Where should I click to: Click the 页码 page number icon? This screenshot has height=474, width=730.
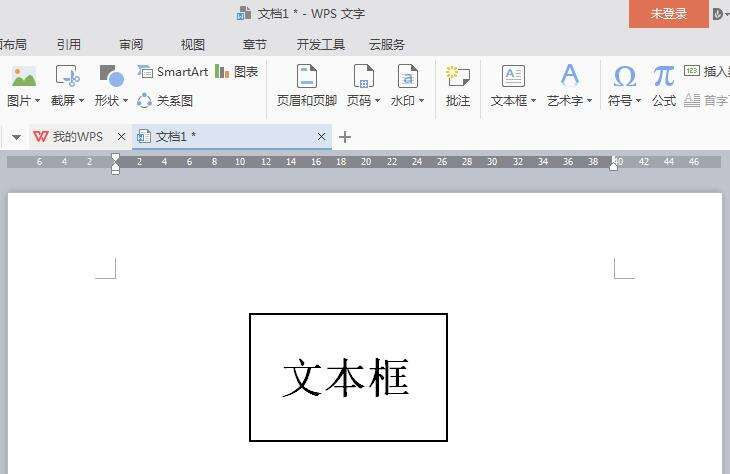point(364,76)
